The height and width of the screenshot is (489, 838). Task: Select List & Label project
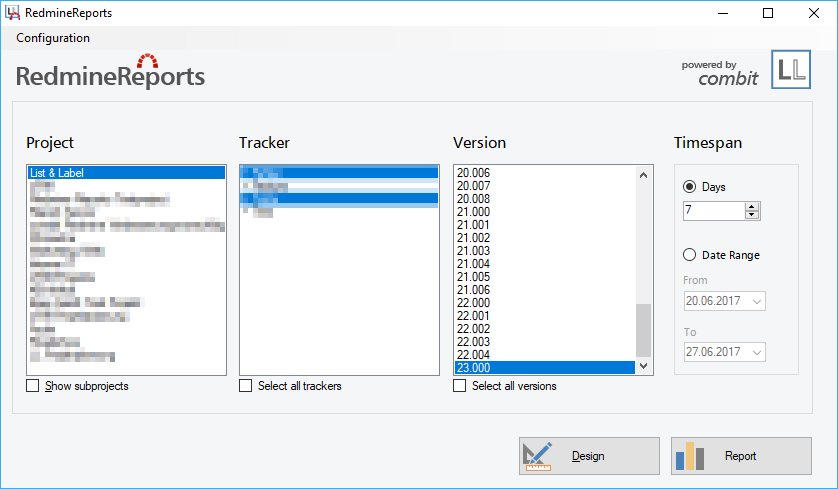(127, 173)
